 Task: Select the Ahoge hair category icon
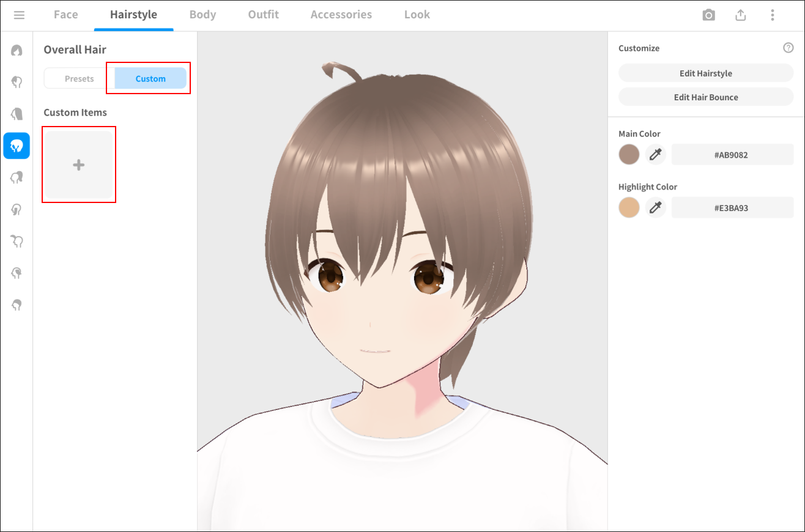coord(17,241)
